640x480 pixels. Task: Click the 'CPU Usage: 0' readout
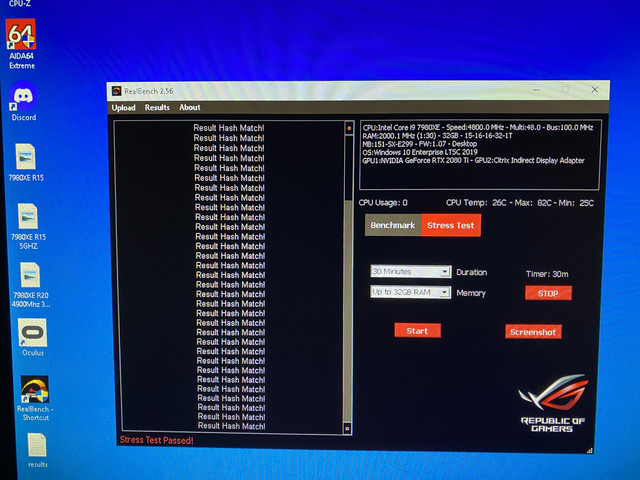(383, 203)
